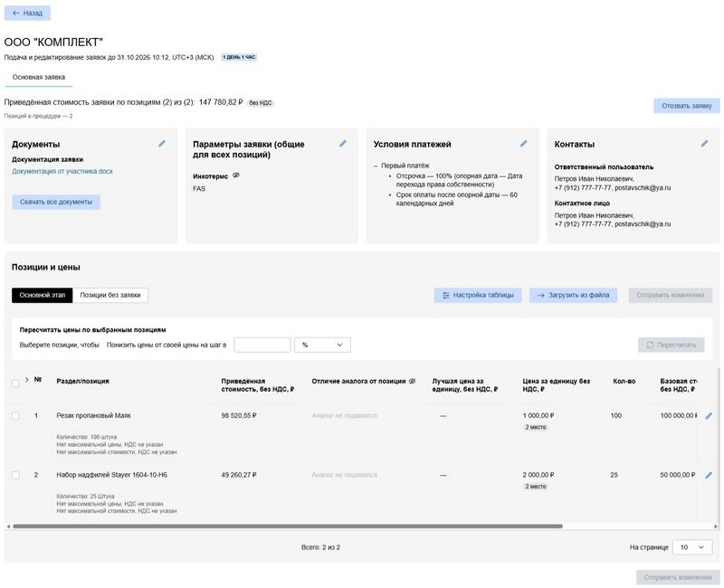Edit Параметры заявки card via pencil icon
This screenshot has height=588, width=724.
[x=343, y=144]
